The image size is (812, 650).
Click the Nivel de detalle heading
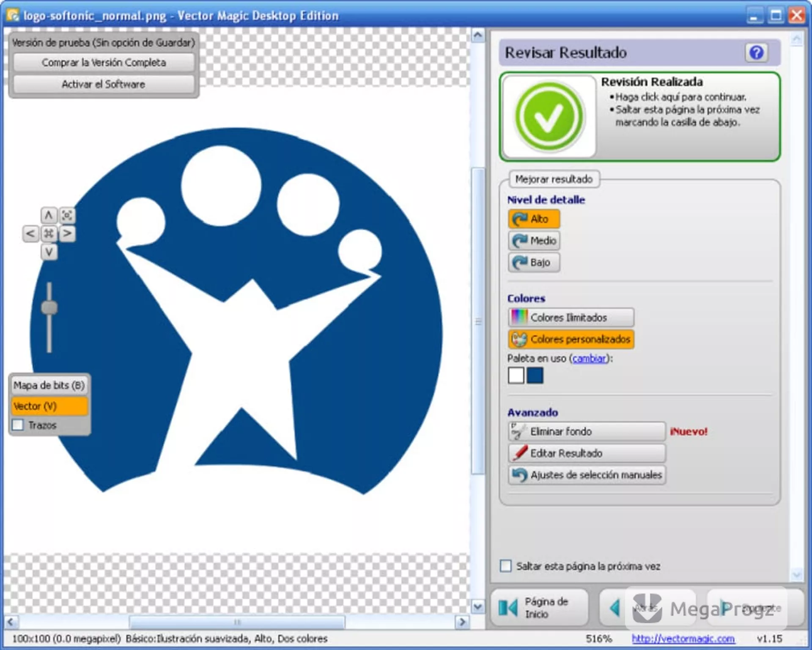(546, 200)
